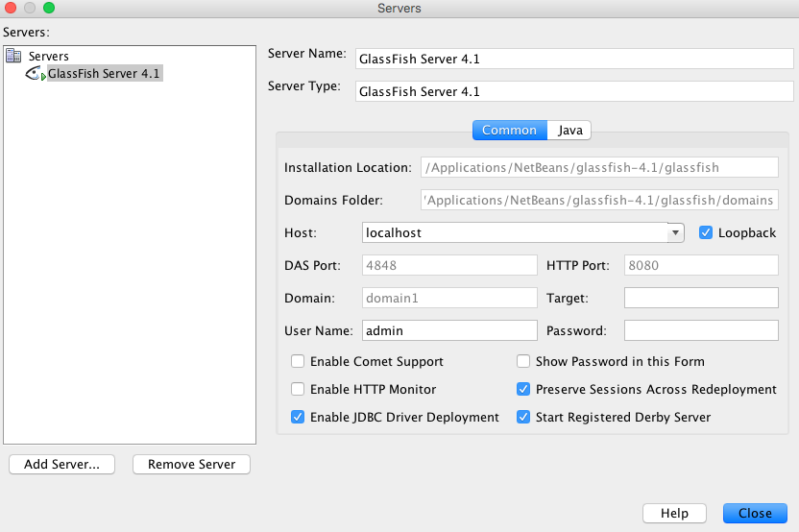Open the Host dropdown arrow
This screenshot has width=799, height=532.
pos(675,233)
